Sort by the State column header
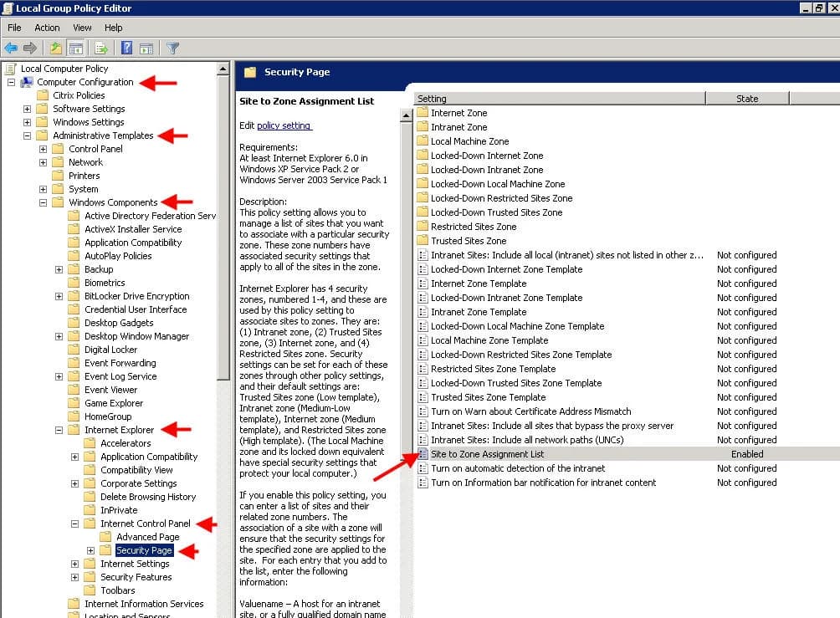840x618 pixels. (747, 99)
